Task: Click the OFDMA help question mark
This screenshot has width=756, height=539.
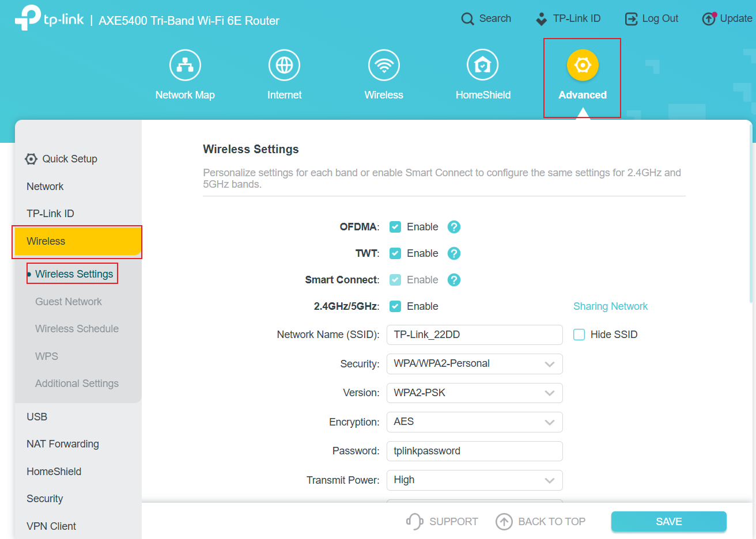Action: point(453,226)
